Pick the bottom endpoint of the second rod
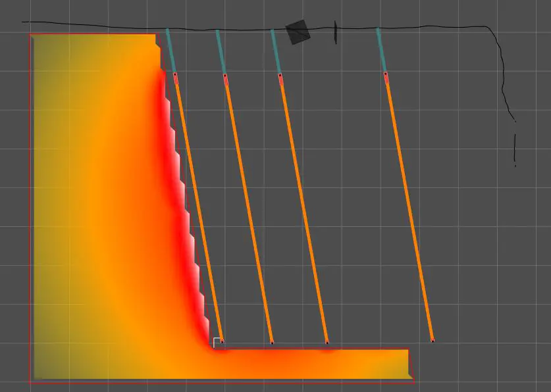The width and height of the screenshot is (551, 392). click(272, 341)
